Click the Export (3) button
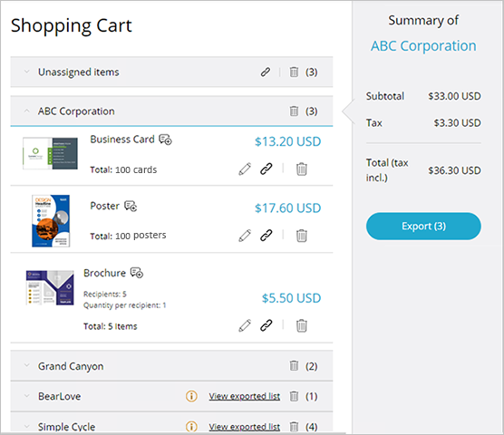The image size is (504, 435). tap(423, 227)
